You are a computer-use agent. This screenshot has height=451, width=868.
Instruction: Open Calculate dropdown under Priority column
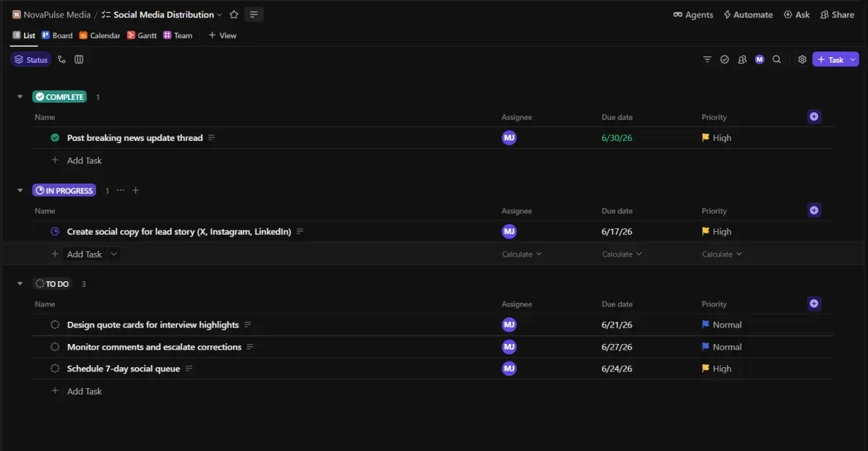coord(722,254)
